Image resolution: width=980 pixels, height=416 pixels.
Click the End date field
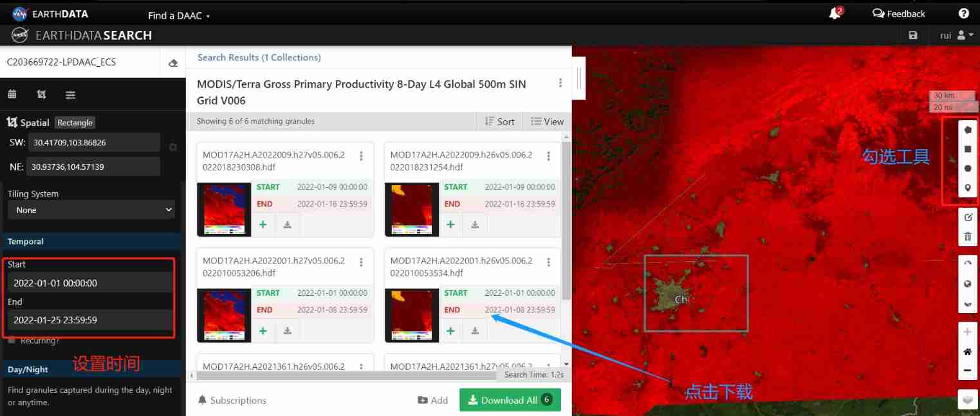89,320
